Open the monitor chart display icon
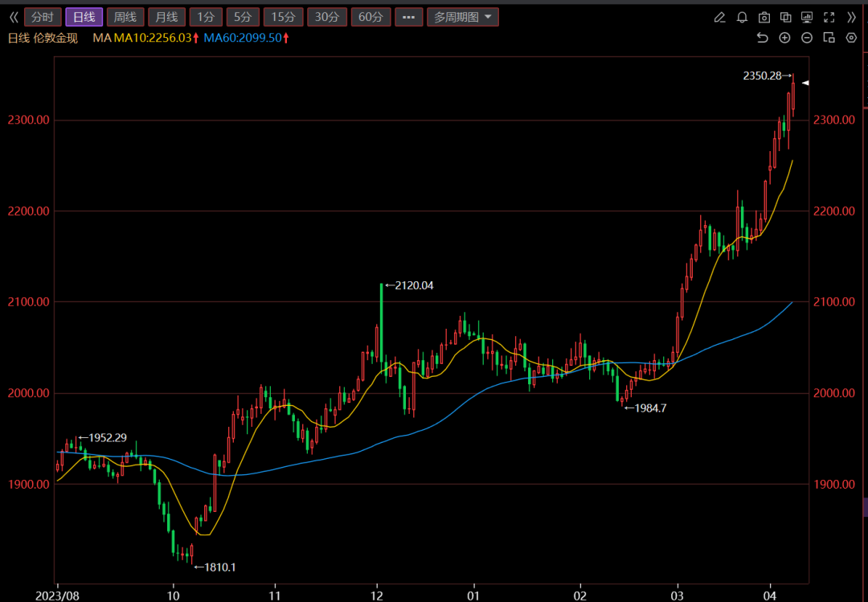The width and height of the screenshot is (868, 602). click(x=807, y=17)
